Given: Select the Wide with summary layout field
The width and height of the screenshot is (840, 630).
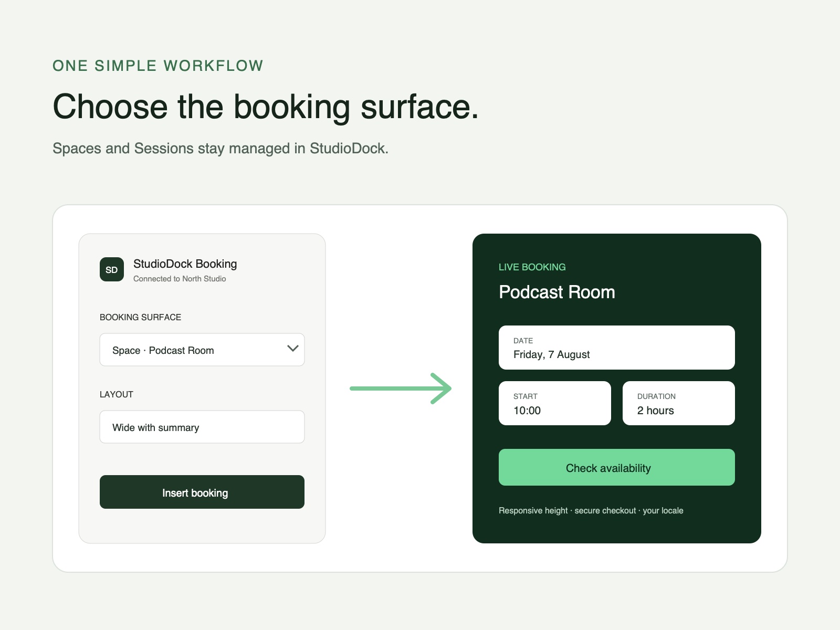Looking at the screenshot, I should [x=202, y=427].
